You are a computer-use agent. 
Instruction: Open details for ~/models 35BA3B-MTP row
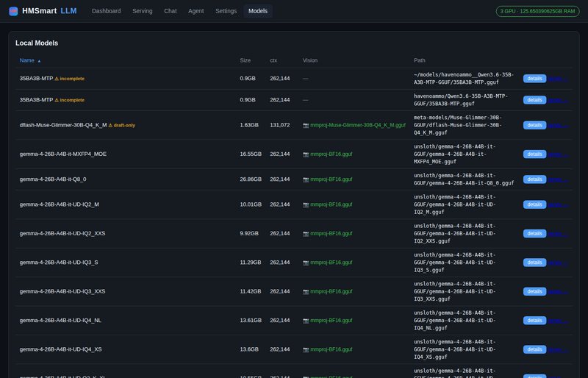point(535,79)
